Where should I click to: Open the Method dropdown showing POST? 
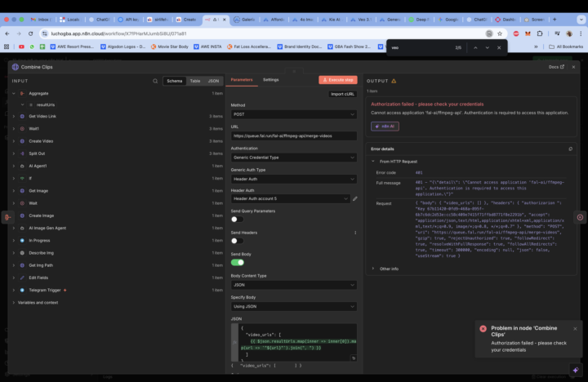294,114
